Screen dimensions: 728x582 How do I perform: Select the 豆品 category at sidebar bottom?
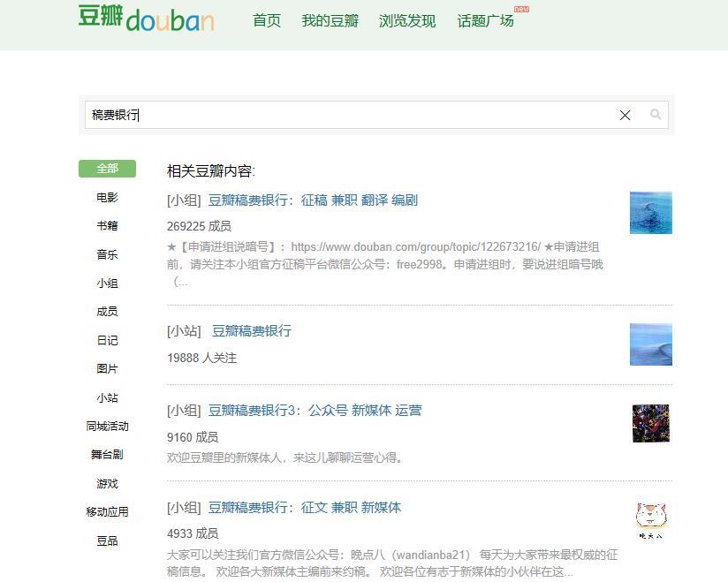[107, 540]
